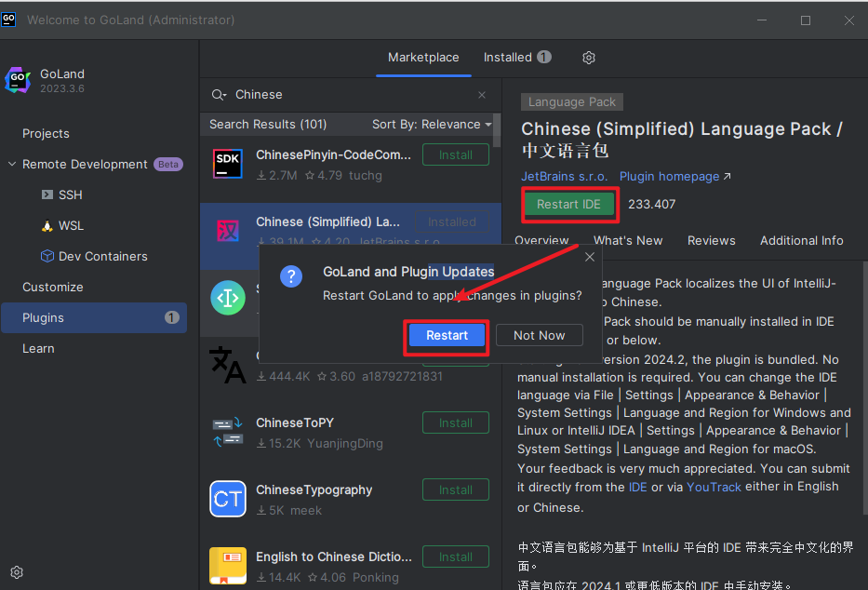This screenshot has width=868, height=590.
Task: Click the GoLand title bar app icon
Action: point(8,20)
